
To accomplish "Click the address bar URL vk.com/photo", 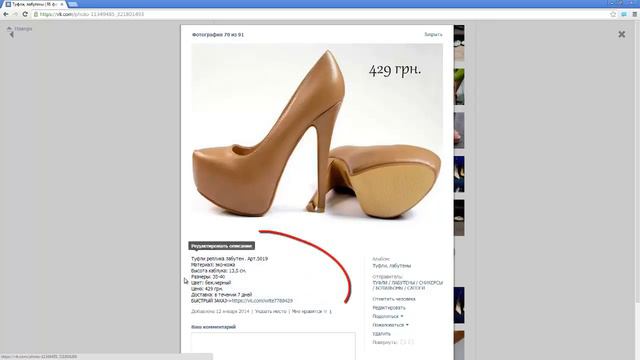I will coord(92,14).
